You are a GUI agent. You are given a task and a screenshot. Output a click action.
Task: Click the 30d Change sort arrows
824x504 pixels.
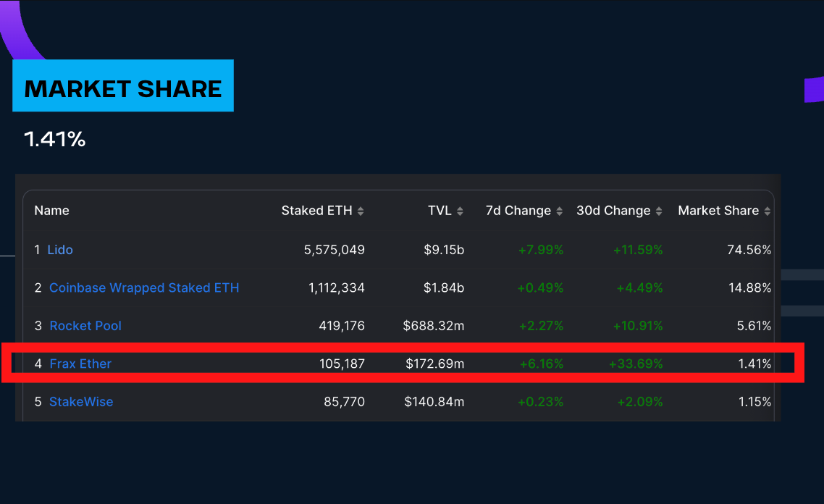point(659,211)
